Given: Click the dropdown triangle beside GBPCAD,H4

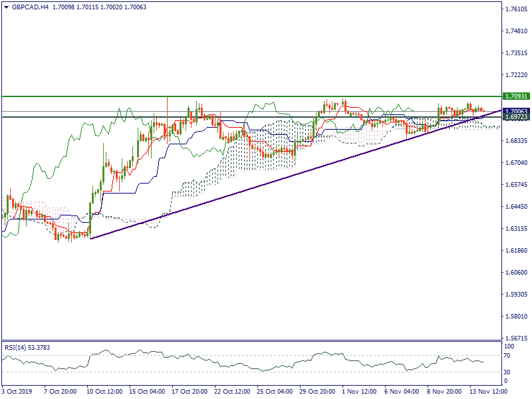Looking at the screenshot, I should [x=5, y=7].
